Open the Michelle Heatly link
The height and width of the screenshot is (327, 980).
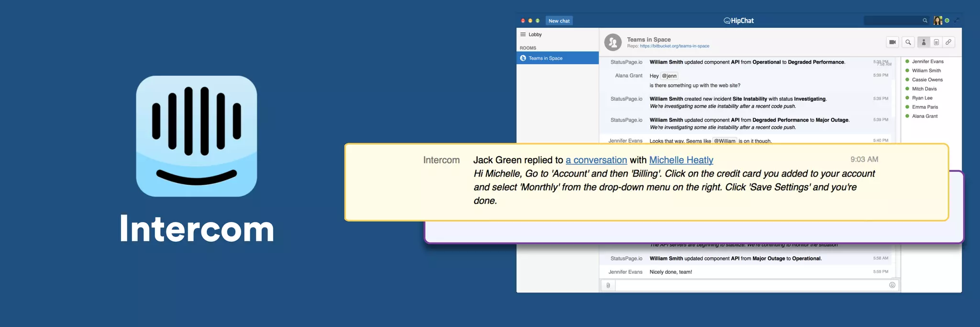click(x=681, y=160)
